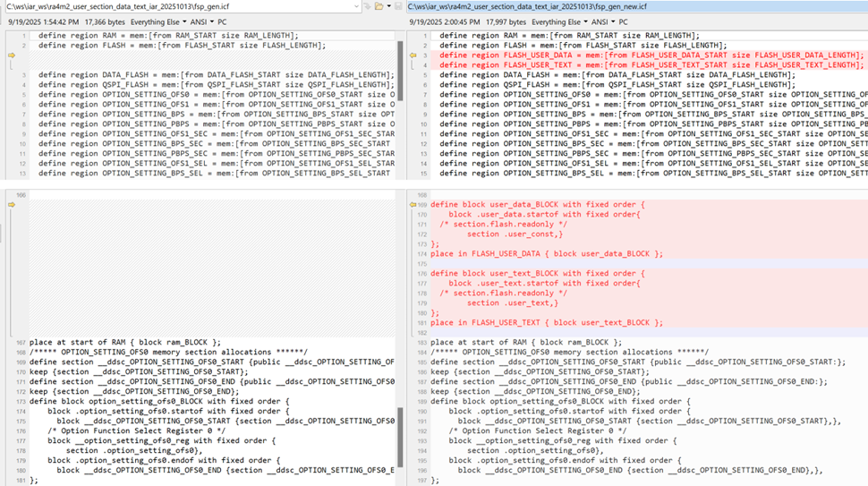868x486 pixels.
Task: Select red line define region FLASH_USER_DATA in right pane
Action: click(x=651, y=55)
